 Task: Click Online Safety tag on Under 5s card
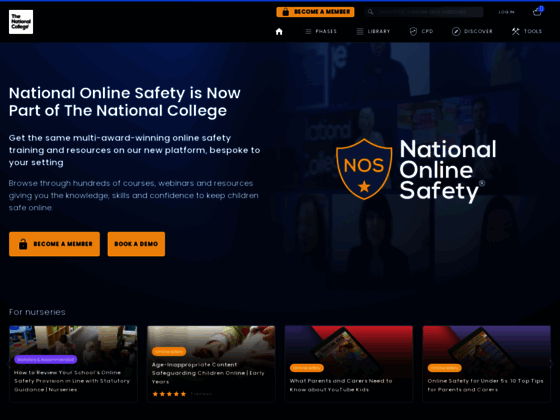(445, 368)
